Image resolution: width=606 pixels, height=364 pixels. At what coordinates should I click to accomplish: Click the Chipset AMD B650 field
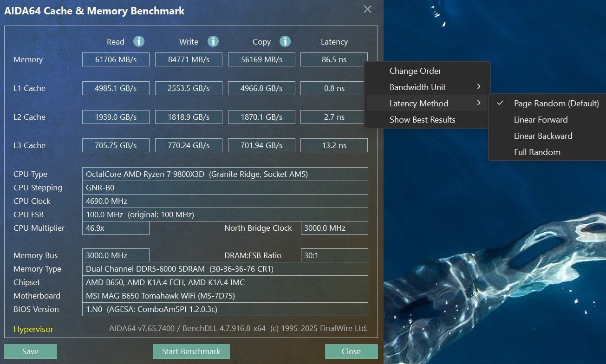225,282
